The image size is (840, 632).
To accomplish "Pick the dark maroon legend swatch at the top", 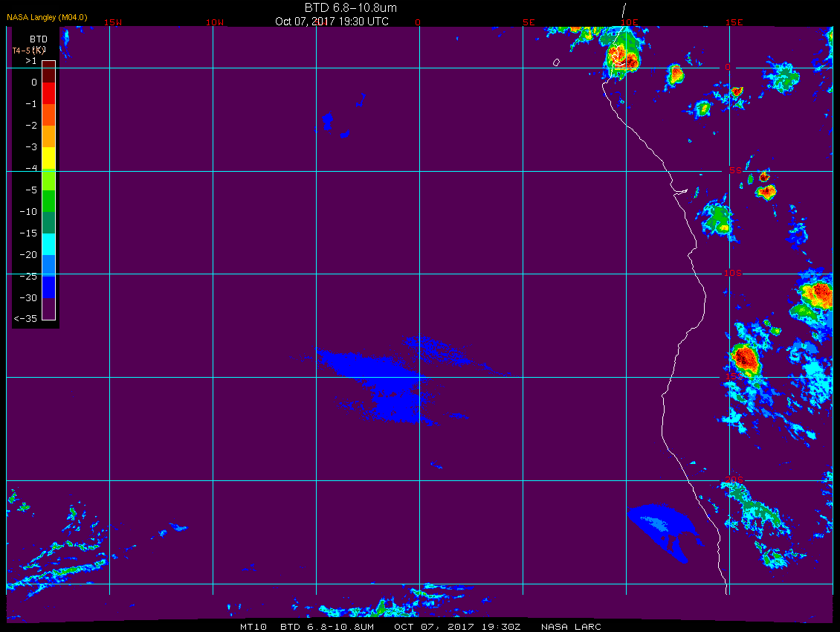I will [49, 72].
